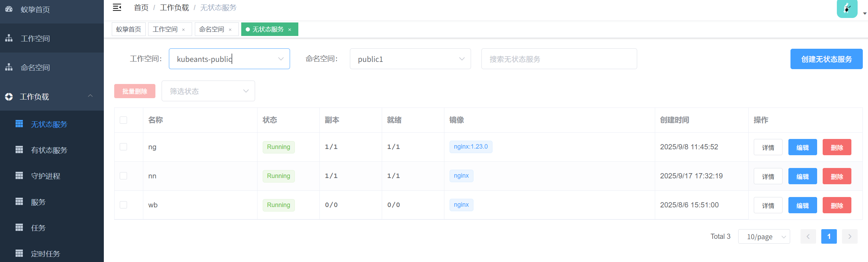The height and width of the screenshot is (262, 868).
Task: Click the grid icon beside 守护进程
Action: 19,176
